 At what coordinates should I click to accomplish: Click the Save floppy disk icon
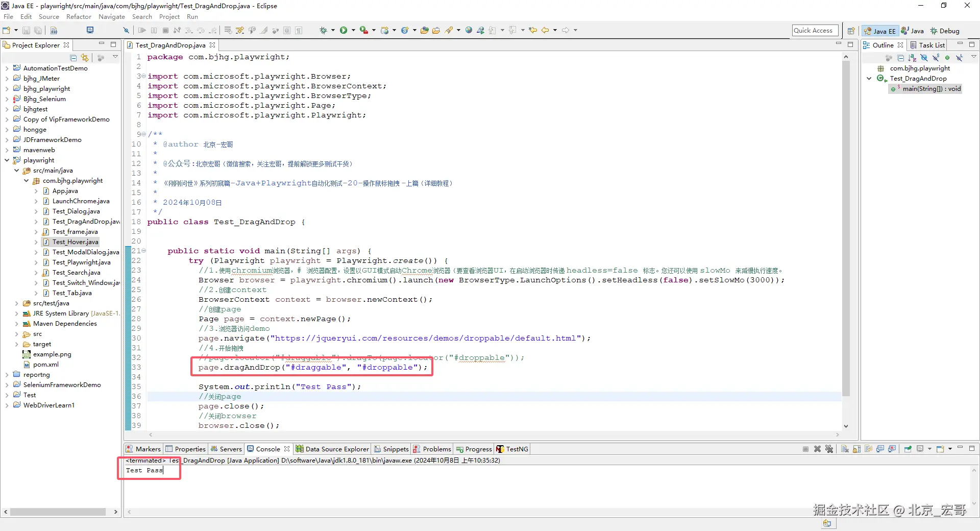[26, 30]
